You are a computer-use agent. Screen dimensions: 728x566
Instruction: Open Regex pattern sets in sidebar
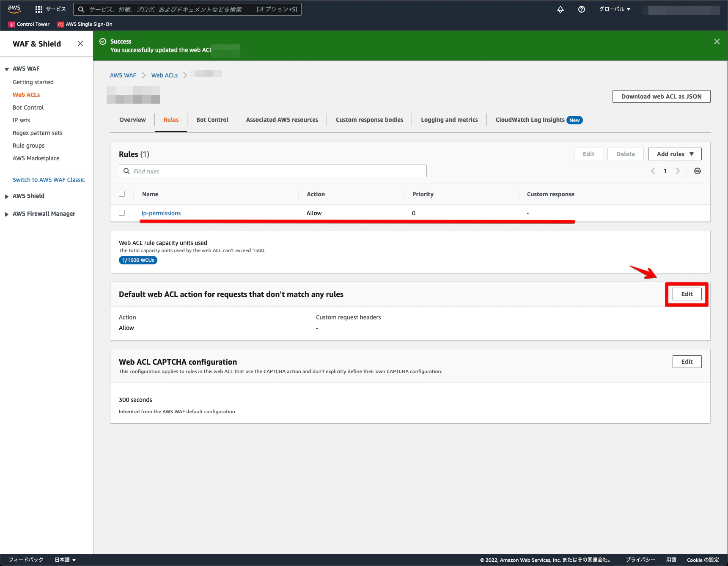click(x=38, y=133)
